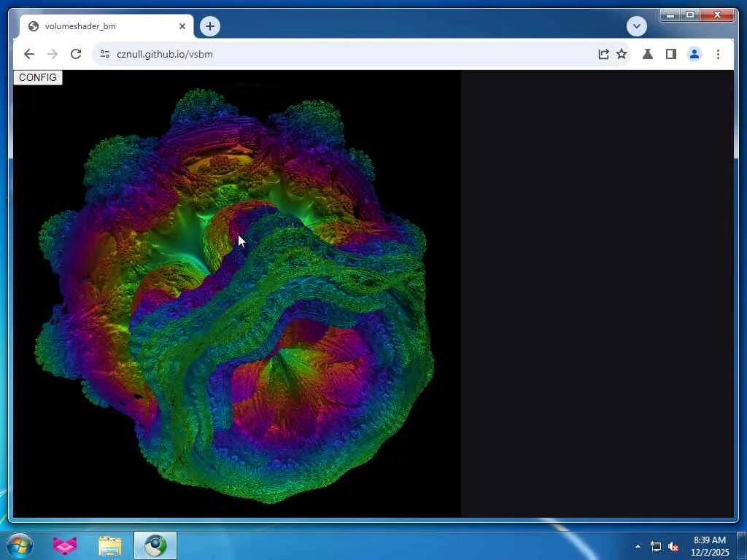Click the Show desktop strip

(x=742, y=545)
